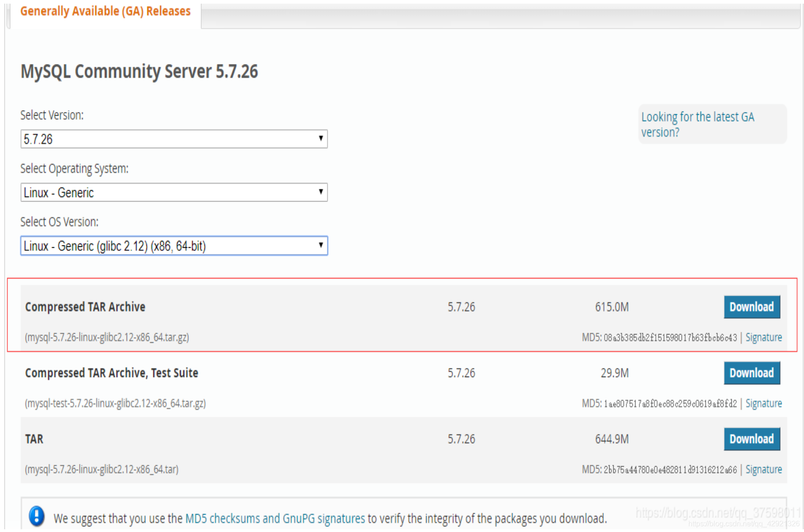The image size is (804, 532).
Task: Open the Select Version dropdown showing 5.7.26
Action: pos(174,139)
